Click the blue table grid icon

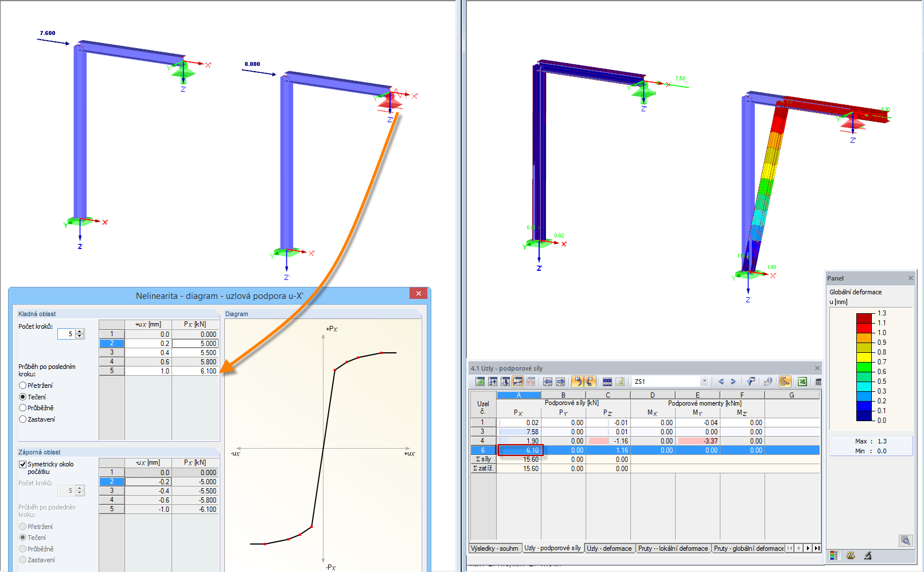[x=607, y=382]
